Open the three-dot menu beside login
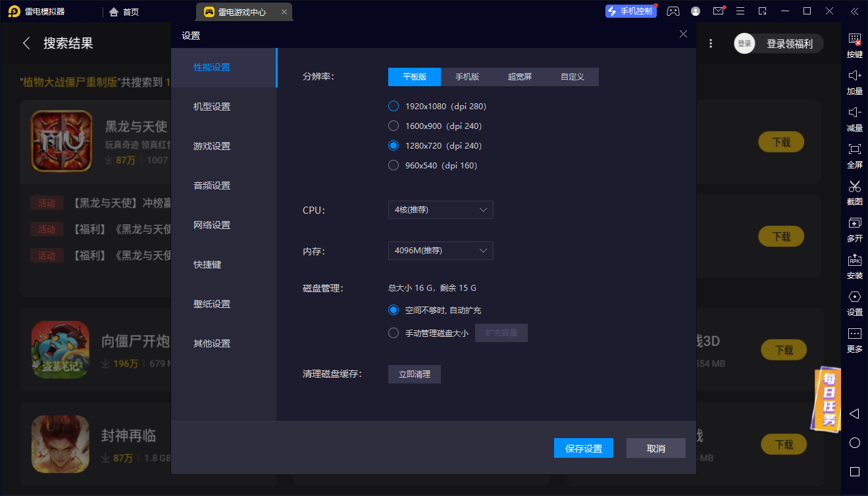868x496 pixels. [711, 43]
